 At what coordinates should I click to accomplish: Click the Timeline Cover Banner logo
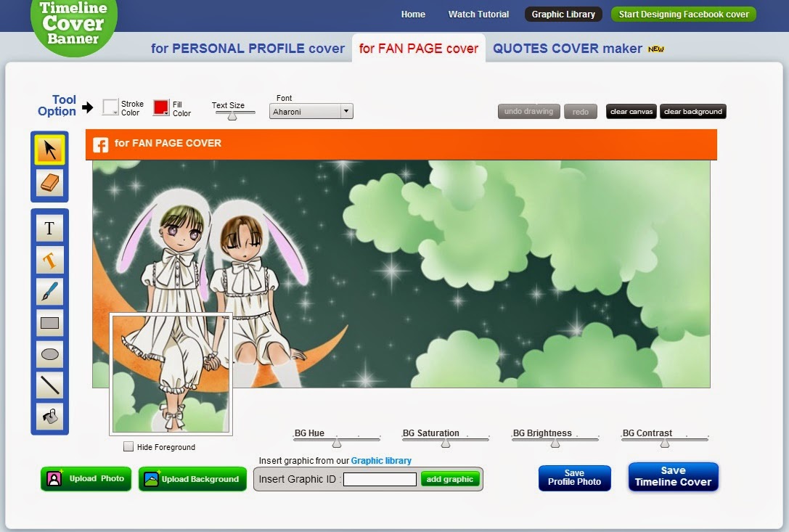(73, 24)
